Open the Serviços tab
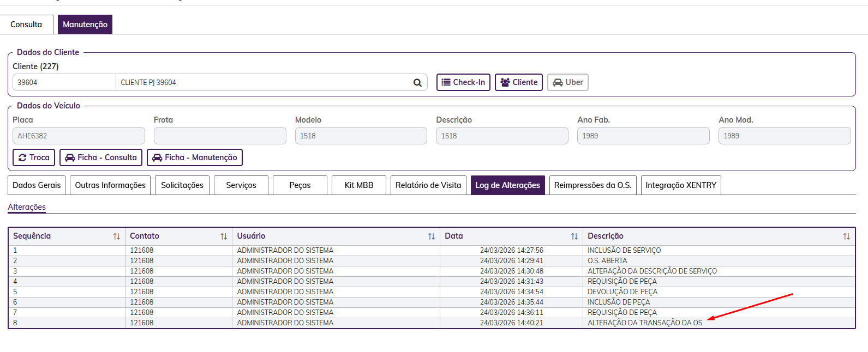The image size is (868, 352). click(x=241, y=185)
